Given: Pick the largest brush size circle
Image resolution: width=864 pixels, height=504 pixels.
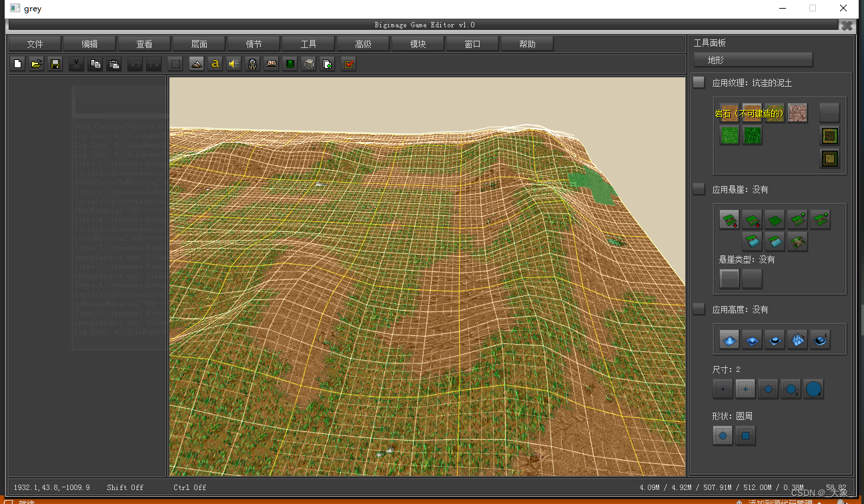Looking at the screenshot, I should (x=813, y=389).
